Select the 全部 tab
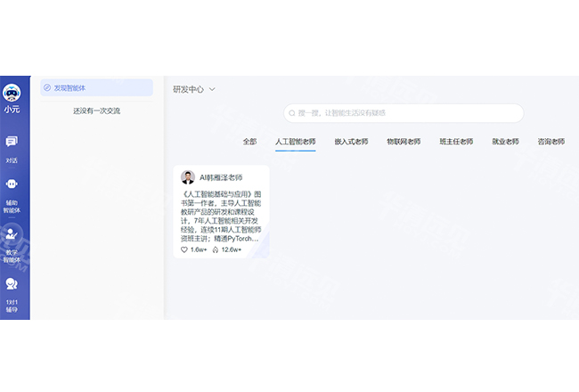Image resolution: width=579 pixels, height=392 pixels. (249, 142)
